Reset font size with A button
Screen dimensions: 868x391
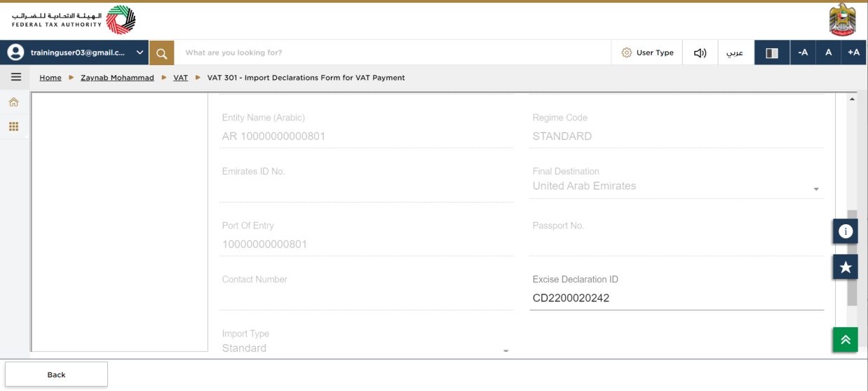click(x=828, y=53)
